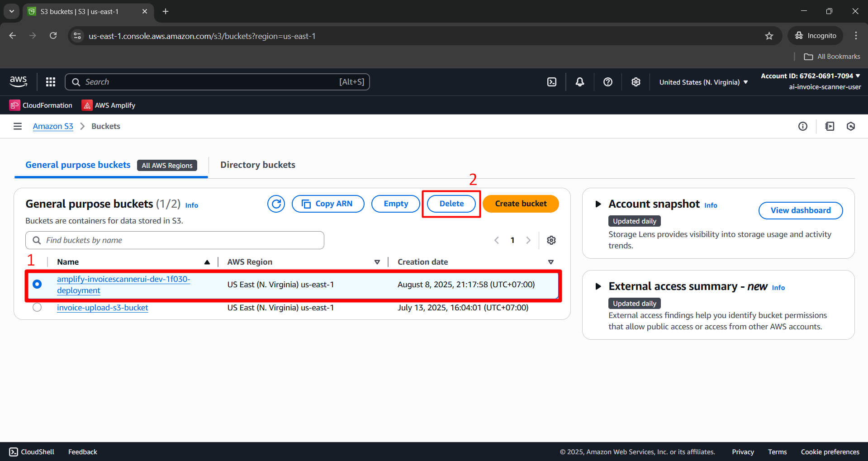Click the Find buckets by name field
Screen dimensions: 868x461
(x=181, y=240)
